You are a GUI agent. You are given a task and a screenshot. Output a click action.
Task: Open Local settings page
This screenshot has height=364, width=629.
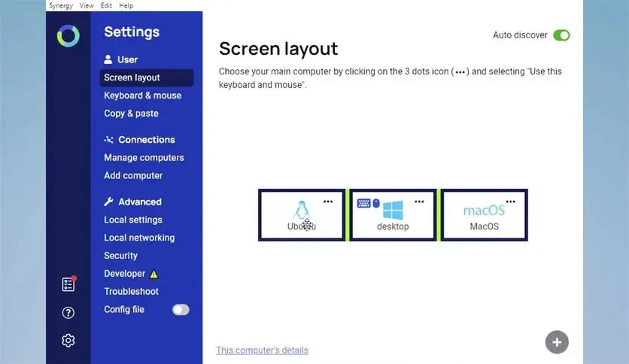(x=133, y=220)
